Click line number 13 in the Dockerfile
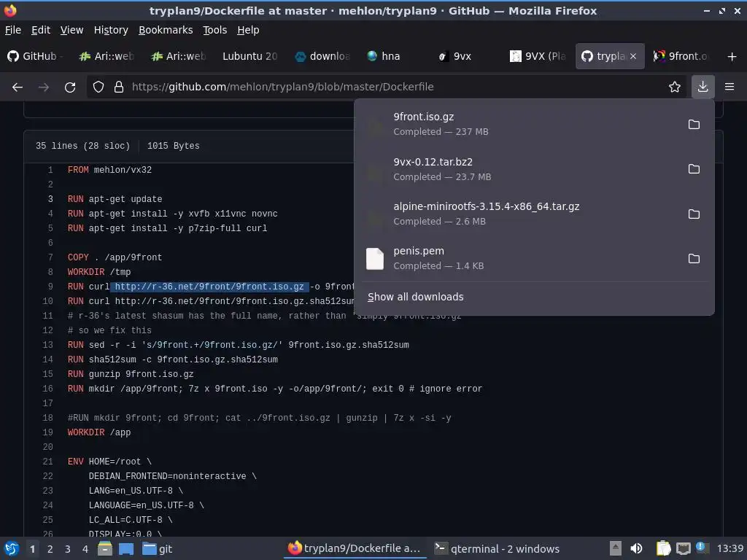This screenshot has height=560, width=747. click(47, 345)
